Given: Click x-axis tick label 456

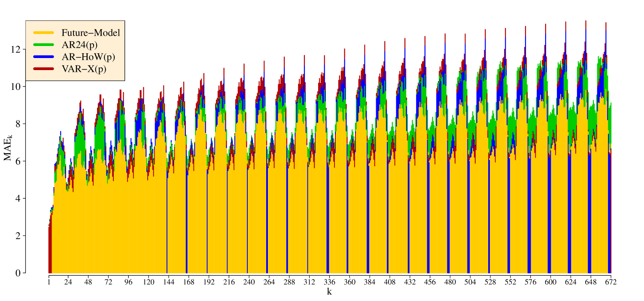Looking at the screenshot, I should click(x=430, y=282).
